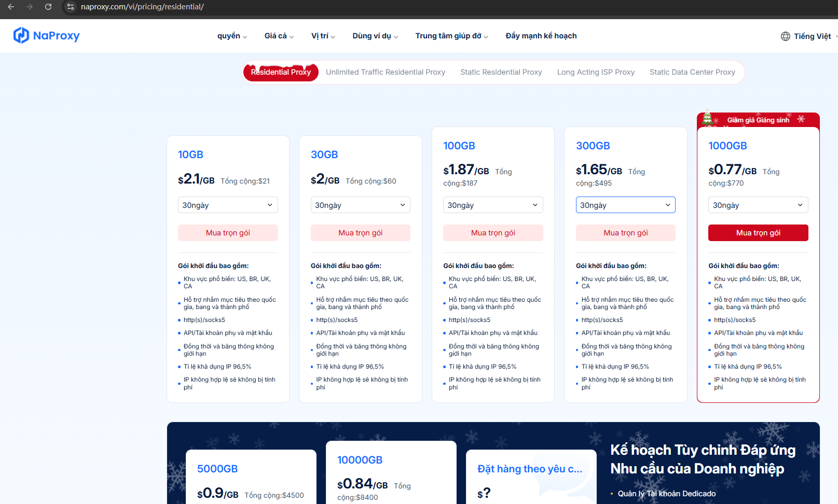Screen dimensions: 838x504
Task: Click the $2.1/GB price
Action: click(196, 179)
